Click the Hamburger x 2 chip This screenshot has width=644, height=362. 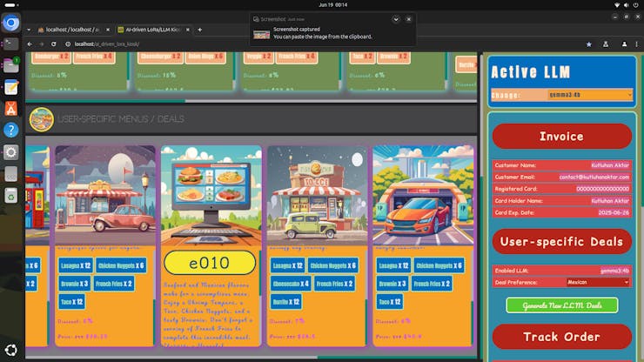51,57
